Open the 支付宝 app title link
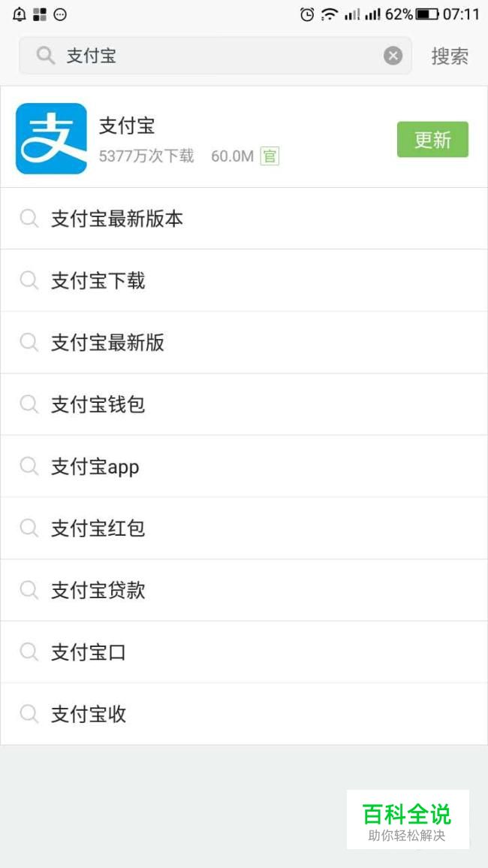The width and height of the screenshot is (488, 868). click(127, 126)
